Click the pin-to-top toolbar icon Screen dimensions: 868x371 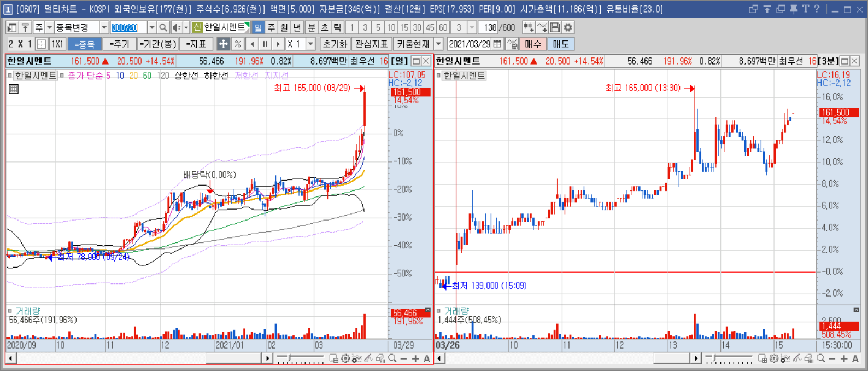coord(25,27)
